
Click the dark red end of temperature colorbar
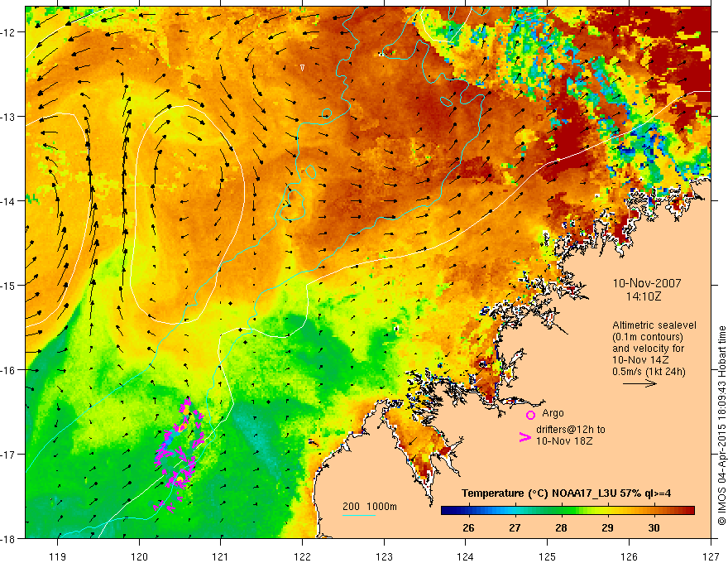click(689, 511)
